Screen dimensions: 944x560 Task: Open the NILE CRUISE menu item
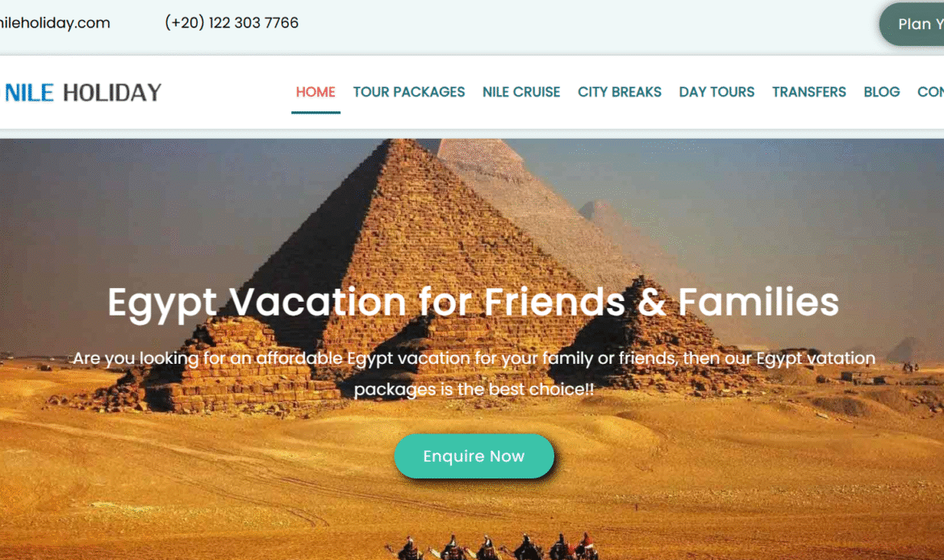pyautogui.click(x=521, y=92)
